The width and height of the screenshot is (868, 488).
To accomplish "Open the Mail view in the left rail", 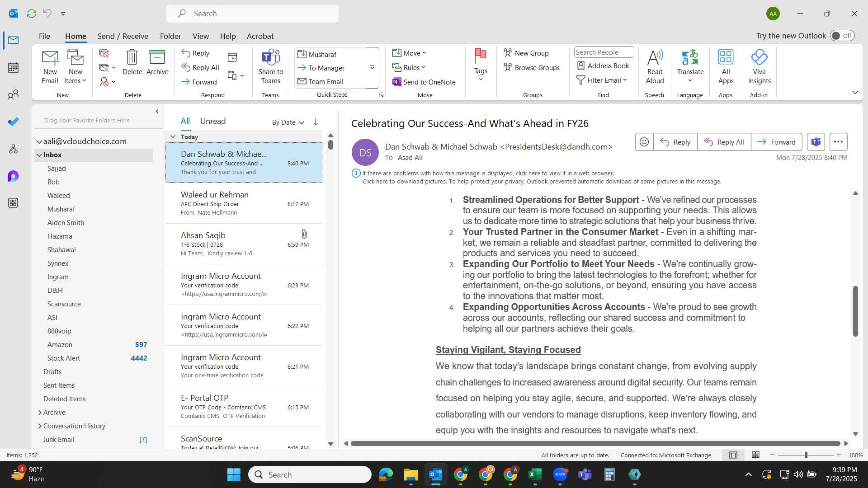I will point(13,40).
